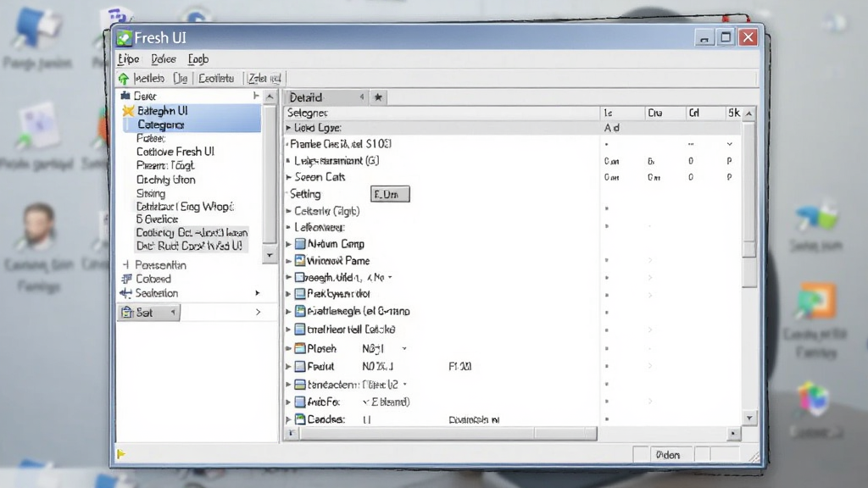Click the green icon of "Fiattleegls" row

pos(300,311)
